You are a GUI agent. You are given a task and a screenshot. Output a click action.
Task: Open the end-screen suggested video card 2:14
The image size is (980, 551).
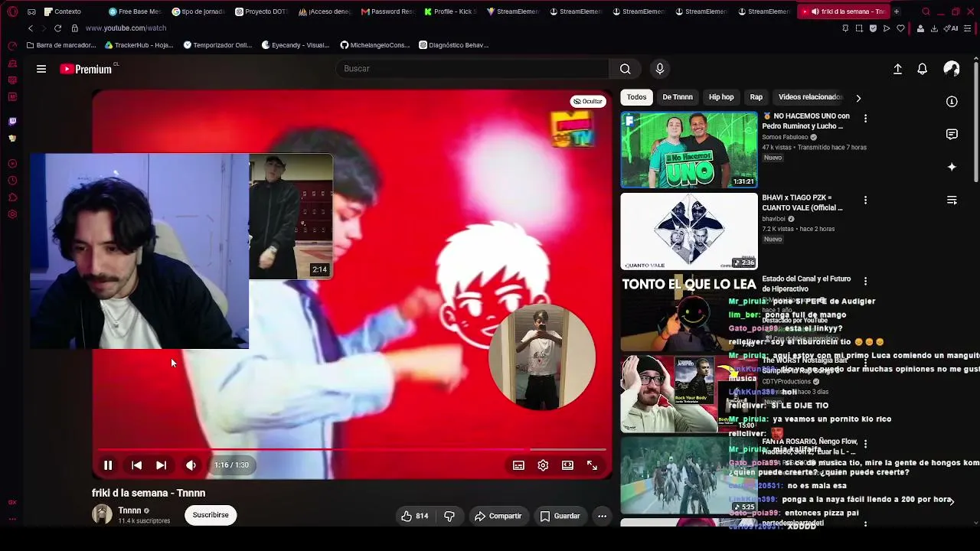click(291, 217)
